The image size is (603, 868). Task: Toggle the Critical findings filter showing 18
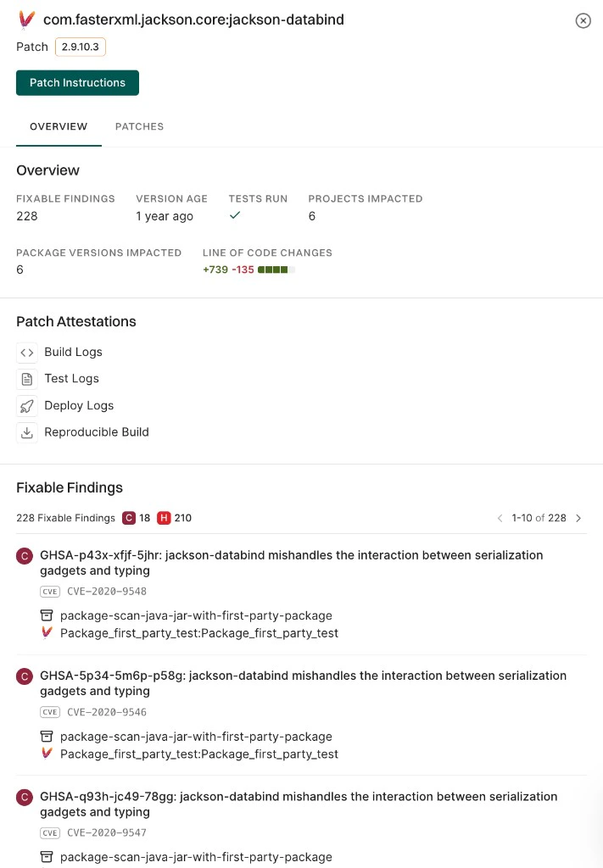point(128,517)
